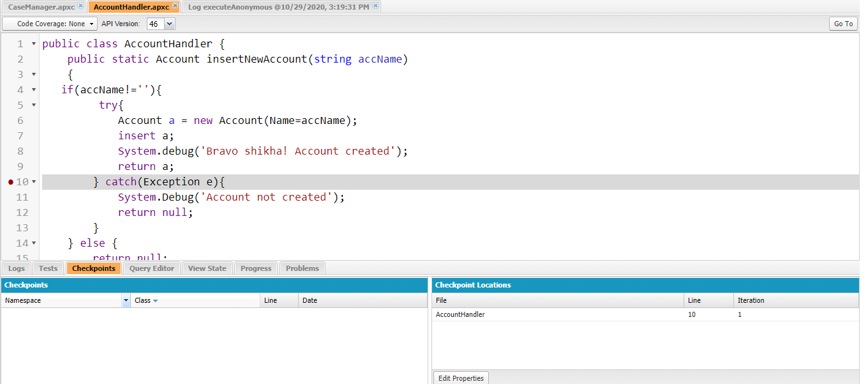Collapse the fold arrow on line 4
868x384 pixels.
(34, 90)
